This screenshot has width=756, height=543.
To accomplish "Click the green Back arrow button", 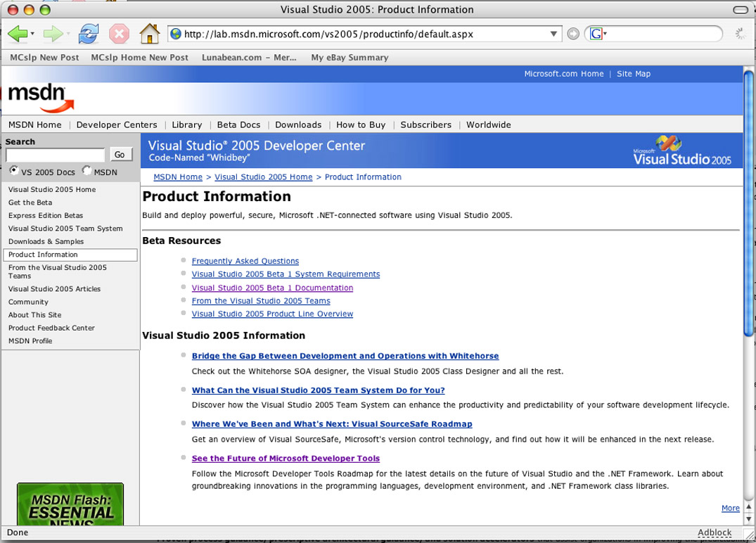I will (x=18, y=34).
